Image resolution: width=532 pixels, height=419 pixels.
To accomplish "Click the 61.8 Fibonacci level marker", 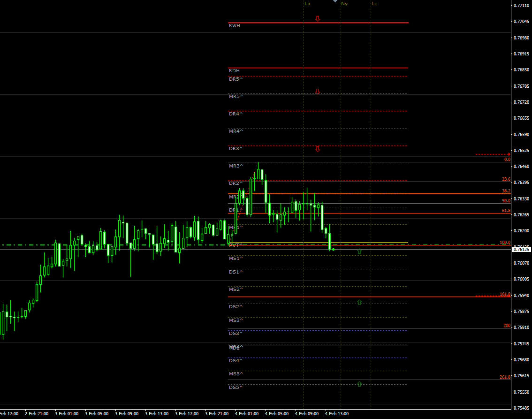I will pyautogui.click(x=505, y=210).
